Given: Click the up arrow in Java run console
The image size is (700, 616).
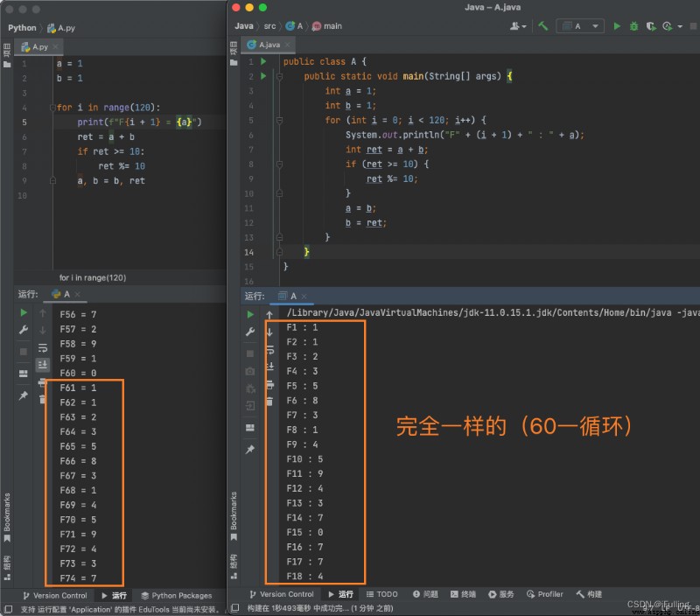Looking at the screenshot, I should [x=269, y=315].
